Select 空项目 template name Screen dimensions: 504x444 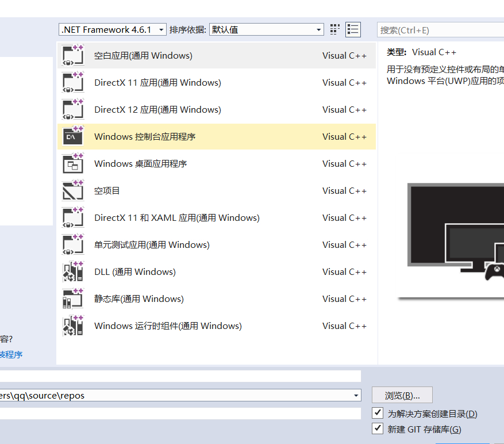click(x=107, y=191)
